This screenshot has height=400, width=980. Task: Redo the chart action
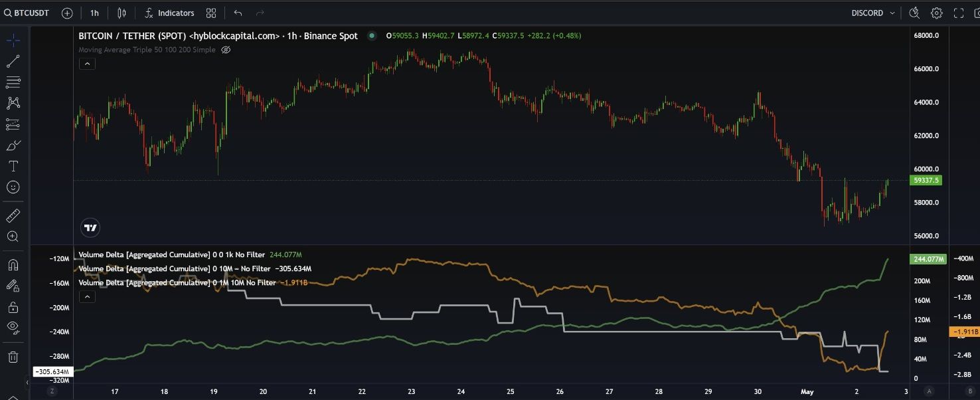pos(260,13)
